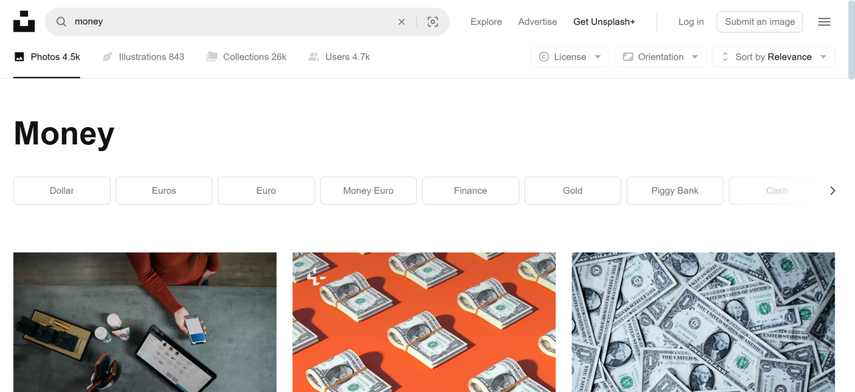
Task: Open the orange money rolls photo
Action: tap(424, 322)
